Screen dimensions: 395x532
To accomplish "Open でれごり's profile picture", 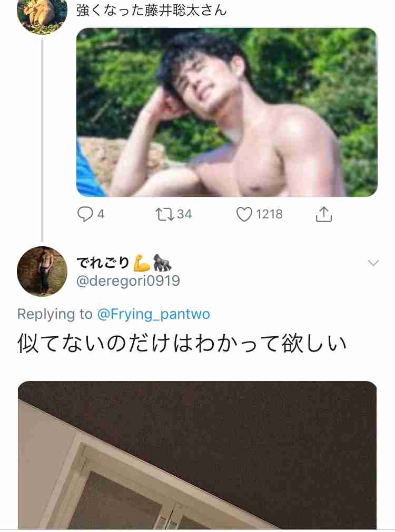I will coord(42,272).
